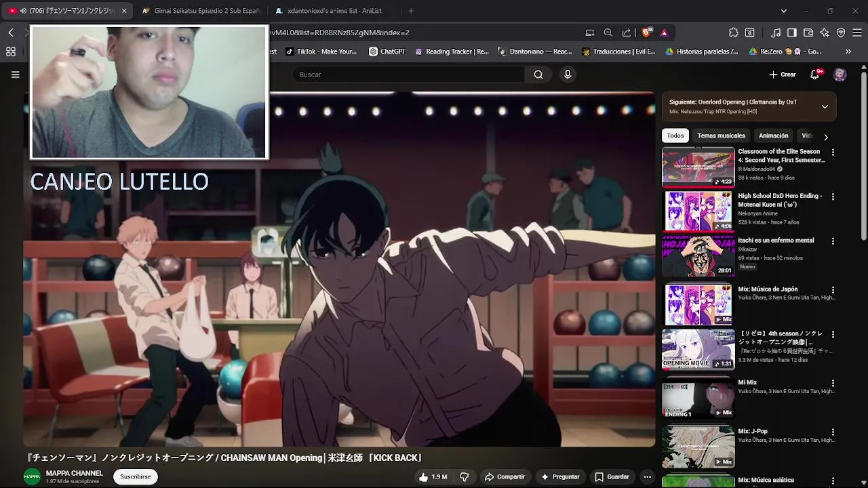Open options for Itachi es un enfermo video
The height and width of the screenshot is (488, 868).
833,241
